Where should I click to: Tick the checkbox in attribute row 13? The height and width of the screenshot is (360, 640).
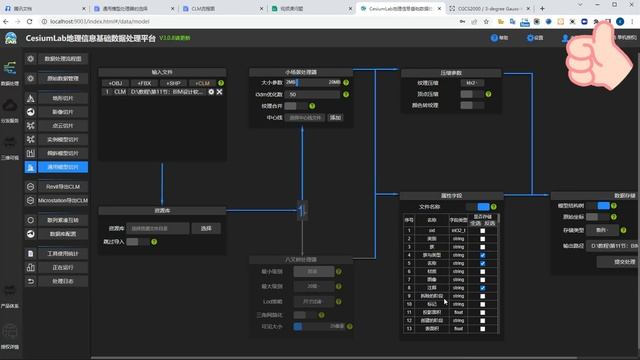(x=482, y=329)
